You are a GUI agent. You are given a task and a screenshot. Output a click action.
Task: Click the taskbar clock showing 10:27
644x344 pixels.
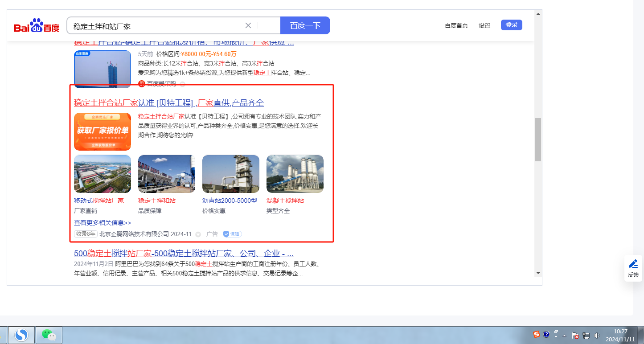621,335
